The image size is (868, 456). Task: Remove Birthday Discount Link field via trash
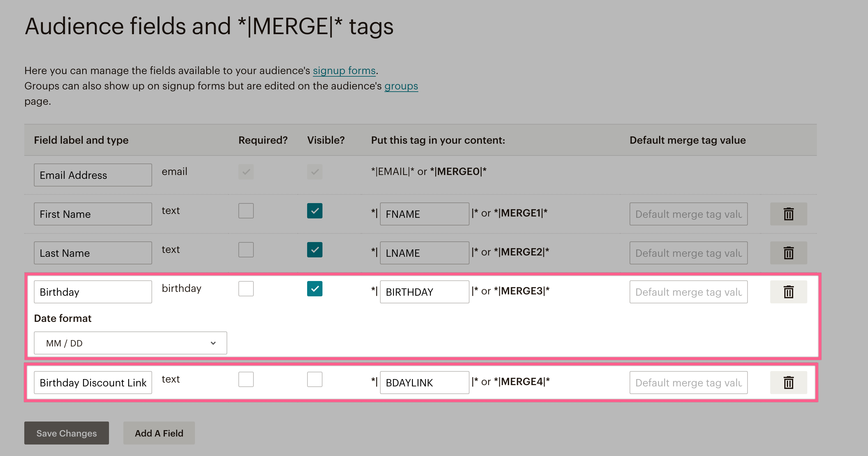pos(788,383)
